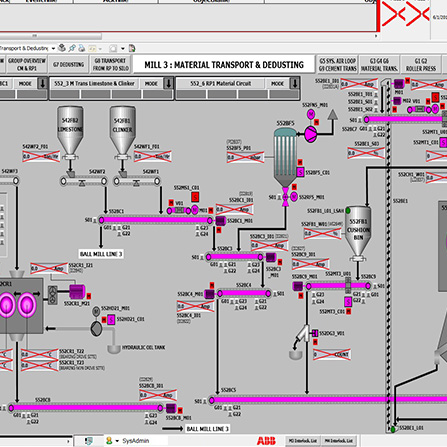Click the first toolbar icon beside display dropdown
This screenshot has height=447, width=447.
62,48
